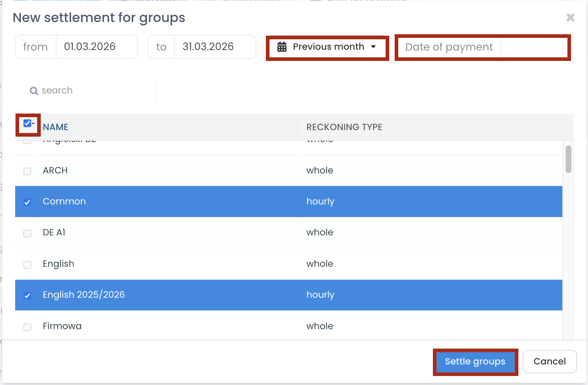This screenshot has height=385, width=588.
Task: Toggle the select-all checkbox in header
Action: [x=27, y=123]
